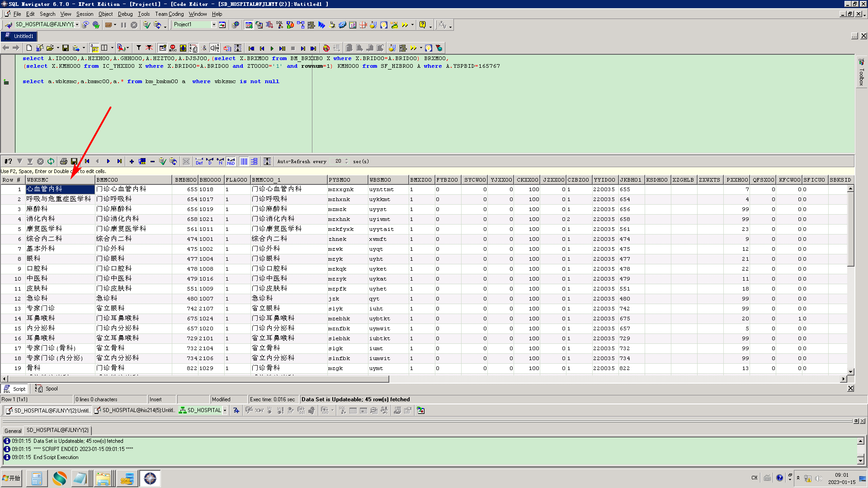Increase the Auto-Refresh seconds stepper
This screenshot has width=868, height=488.
(347, 160)
